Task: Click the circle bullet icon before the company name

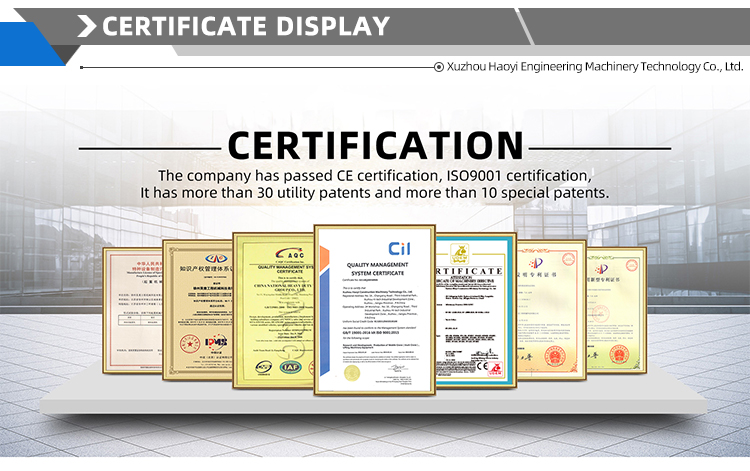Action: pyautogui.click(x=439, y=67)
